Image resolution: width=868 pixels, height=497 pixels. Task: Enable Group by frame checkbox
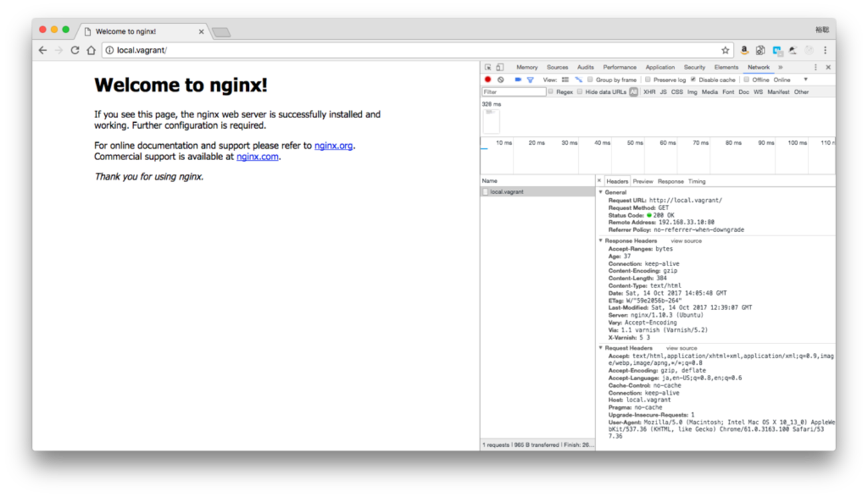pos(590,79)
